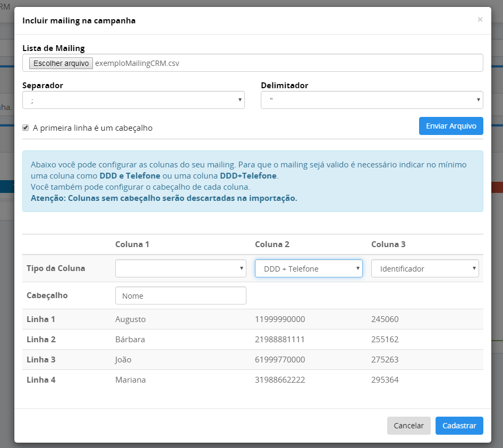The width and height of the screenshot is (503, 448).
Task: Open Coluna 2 DDD + Telefone dropdown
Action: point(309,268)
